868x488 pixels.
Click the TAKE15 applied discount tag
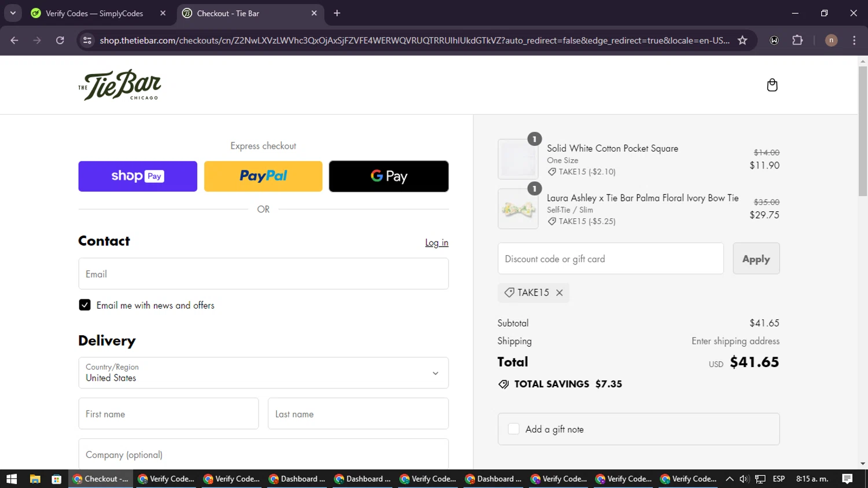533,293
